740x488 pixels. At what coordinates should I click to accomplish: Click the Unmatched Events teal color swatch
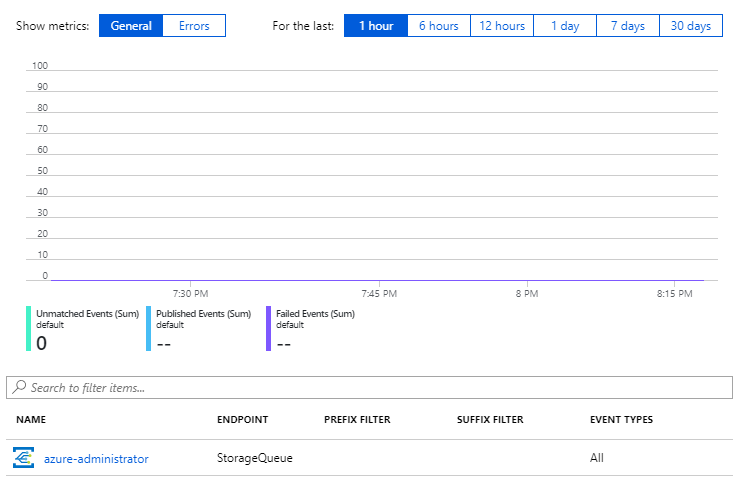pyautogui.click(x=29, y=328)
